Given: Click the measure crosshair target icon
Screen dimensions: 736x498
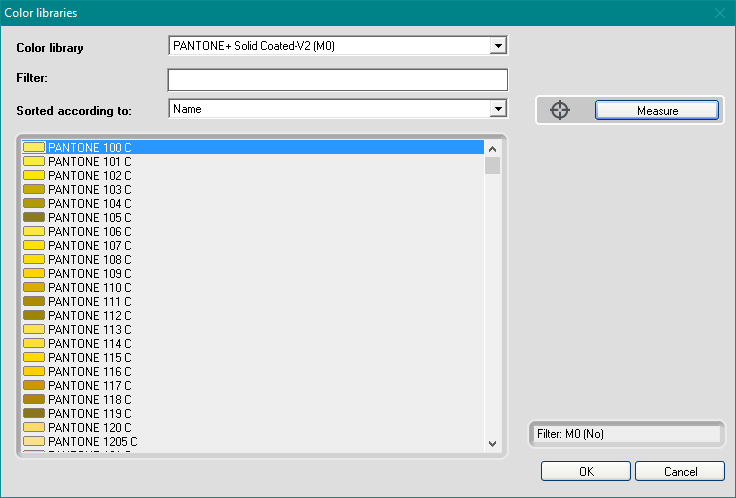Looking at the screenshot, I should 560,110.
